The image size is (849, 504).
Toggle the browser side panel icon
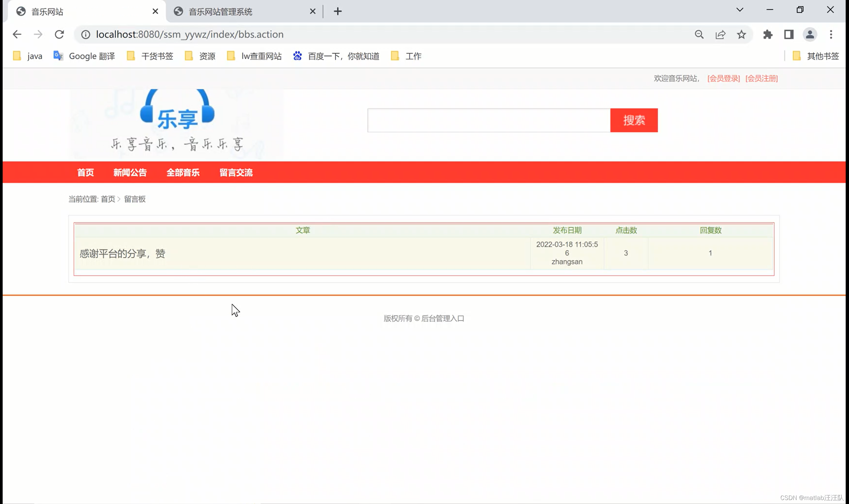click(x=789, y=34)
